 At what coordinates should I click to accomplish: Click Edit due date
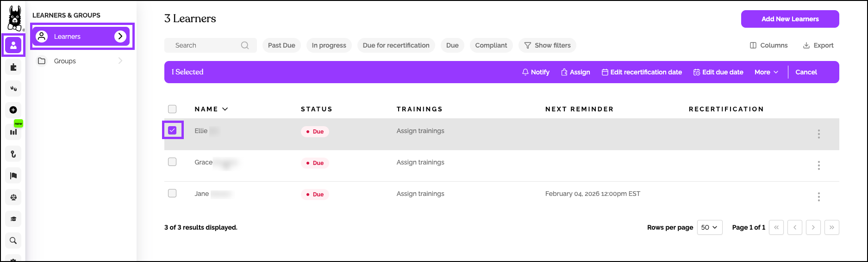[x=718, y=72]
